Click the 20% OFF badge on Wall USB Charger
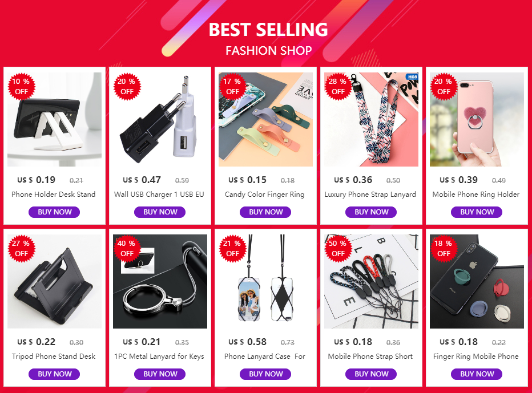The image size is (532, 393). pyautogui.click(x=127, y=87)
